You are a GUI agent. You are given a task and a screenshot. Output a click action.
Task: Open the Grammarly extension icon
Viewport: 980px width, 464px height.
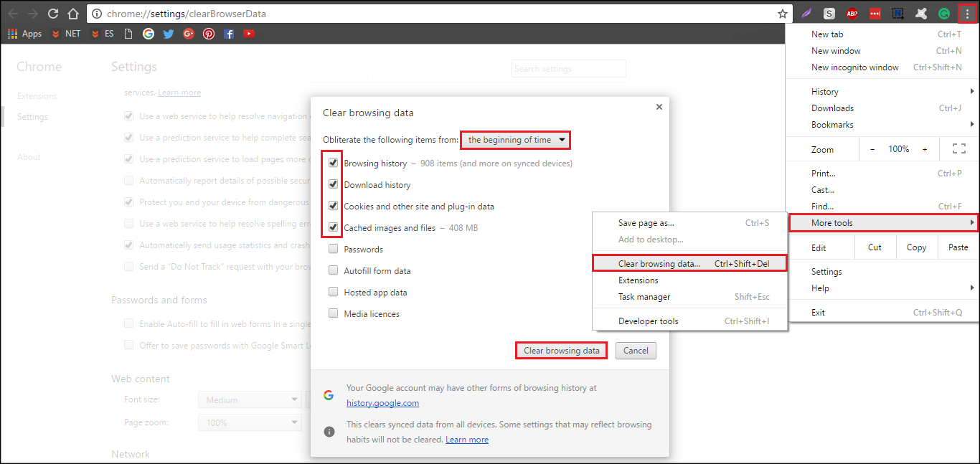click(x=944, y=13)
